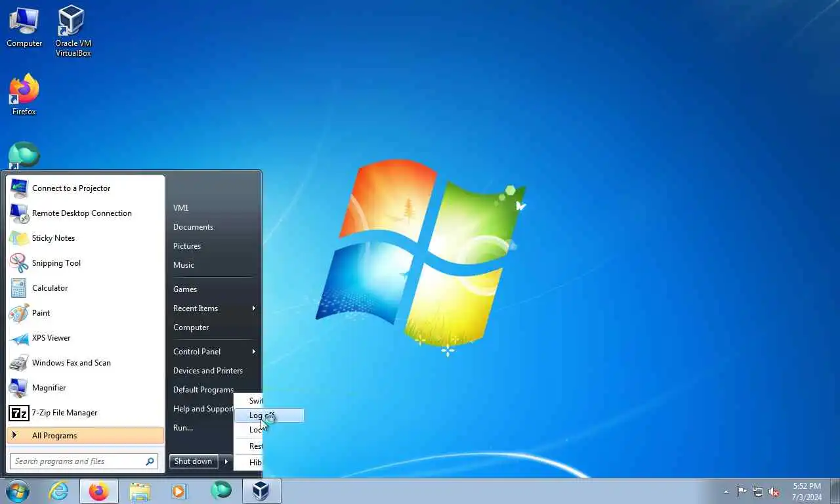Open Windows Explorer folder on taskbar
This screenshot has width=840, height=504.
point(140,491)
